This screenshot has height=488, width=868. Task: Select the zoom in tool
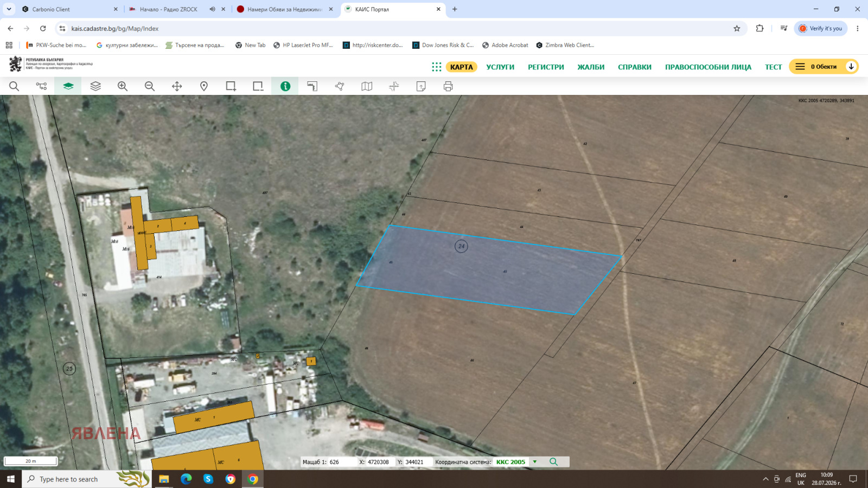(123, 86)
